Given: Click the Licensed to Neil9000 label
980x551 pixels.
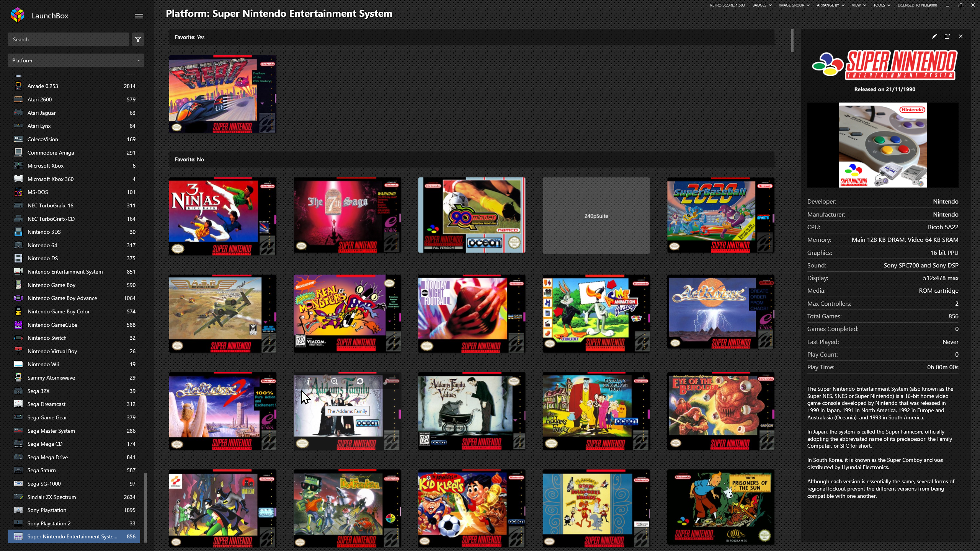Looking at the screenshot, I should coord(917,5).
